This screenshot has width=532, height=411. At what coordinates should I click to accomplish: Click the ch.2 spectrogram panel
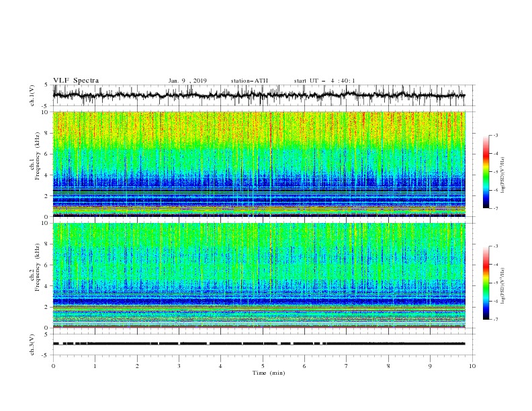[x=259, y=275]
